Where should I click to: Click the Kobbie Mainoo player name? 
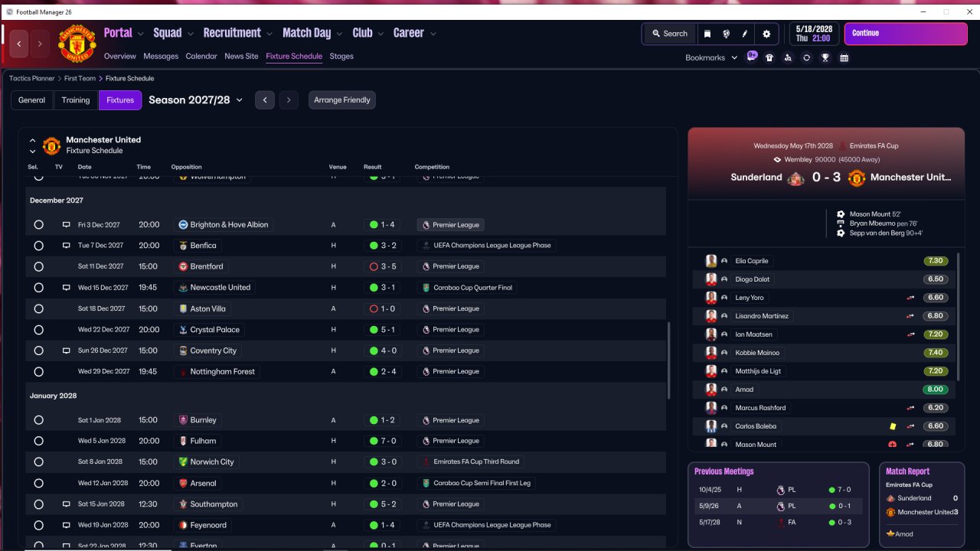(x=757, y=353)
